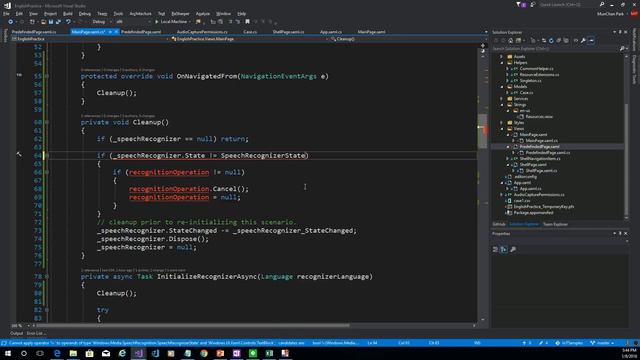
Task: Click the bookmark toolbar icon
Action: 247,22
